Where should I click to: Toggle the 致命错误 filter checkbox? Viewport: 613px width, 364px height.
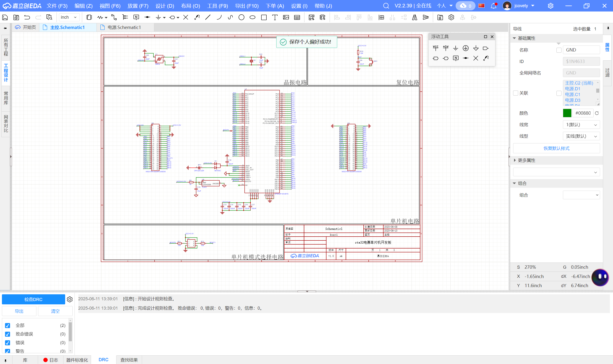8,334
